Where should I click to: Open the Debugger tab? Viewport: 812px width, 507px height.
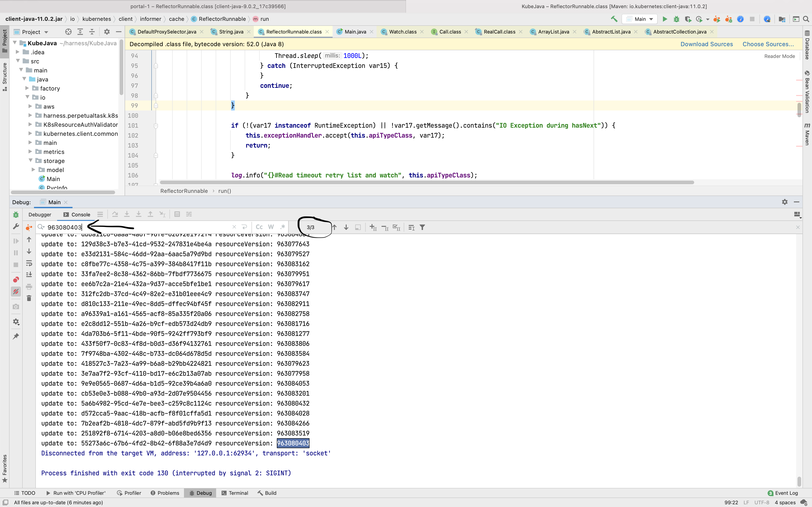[40, 215]
